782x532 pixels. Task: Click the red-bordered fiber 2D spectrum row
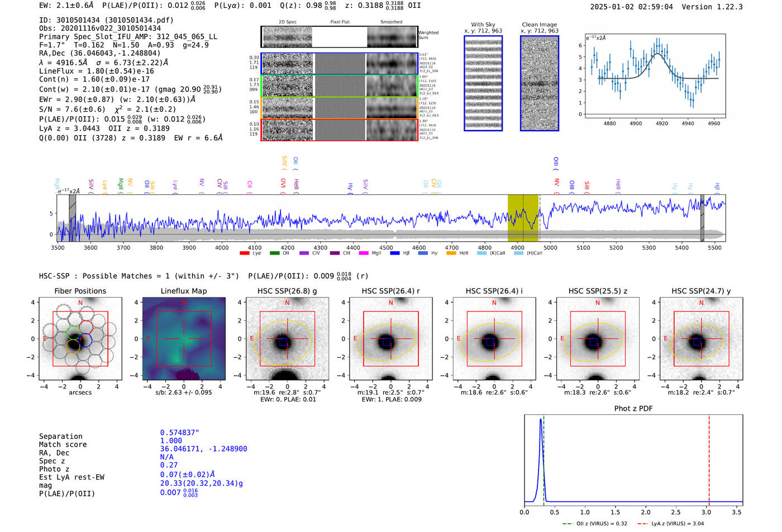(x=340, y=130)
